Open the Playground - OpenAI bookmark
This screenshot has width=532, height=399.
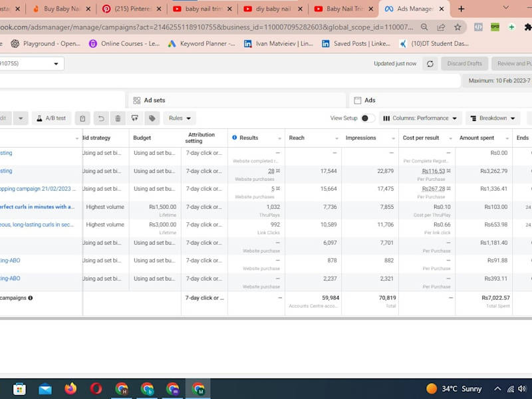point(46,44)
